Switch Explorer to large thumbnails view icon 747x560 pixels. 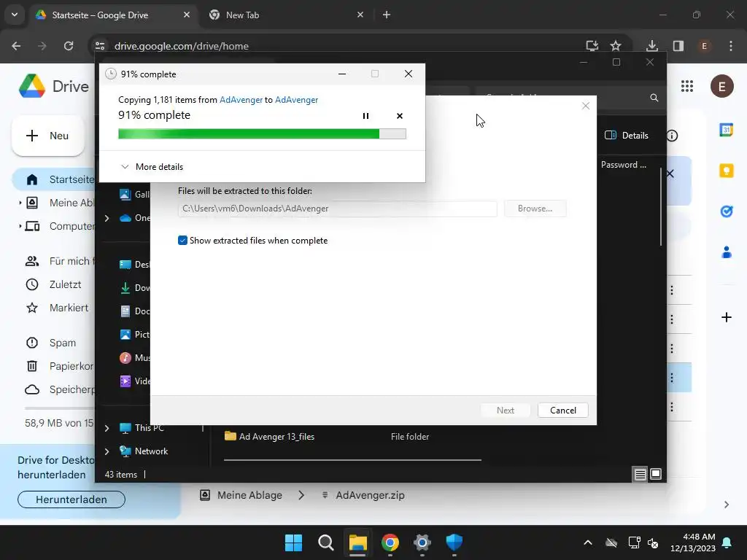tap(656, 474)
